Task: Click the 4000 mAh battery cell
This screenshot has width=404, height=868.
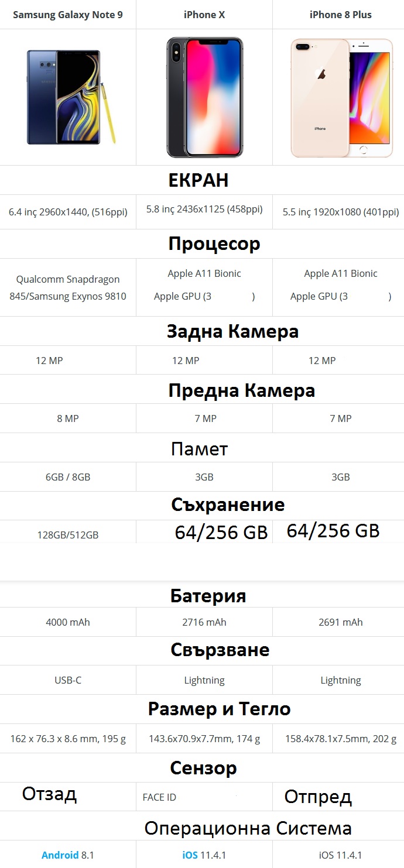Action: click(x=68, y=622)
